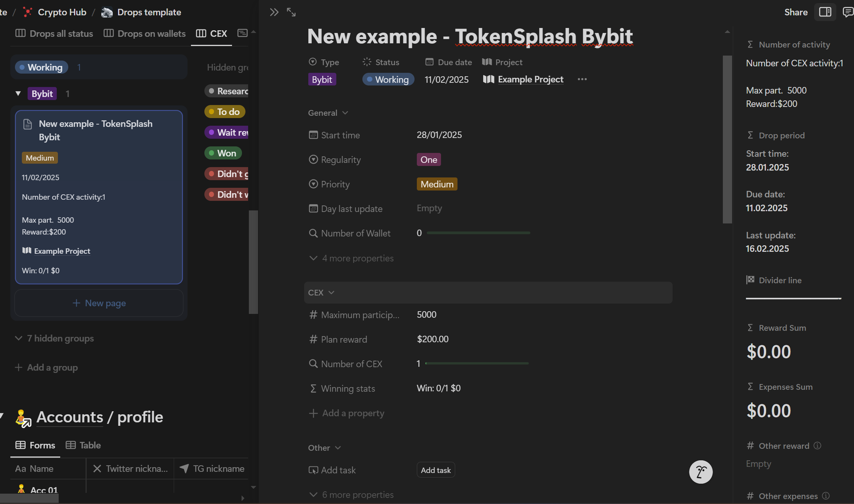
Task: Click the Other reward info icon
Action: pos(817,445)
